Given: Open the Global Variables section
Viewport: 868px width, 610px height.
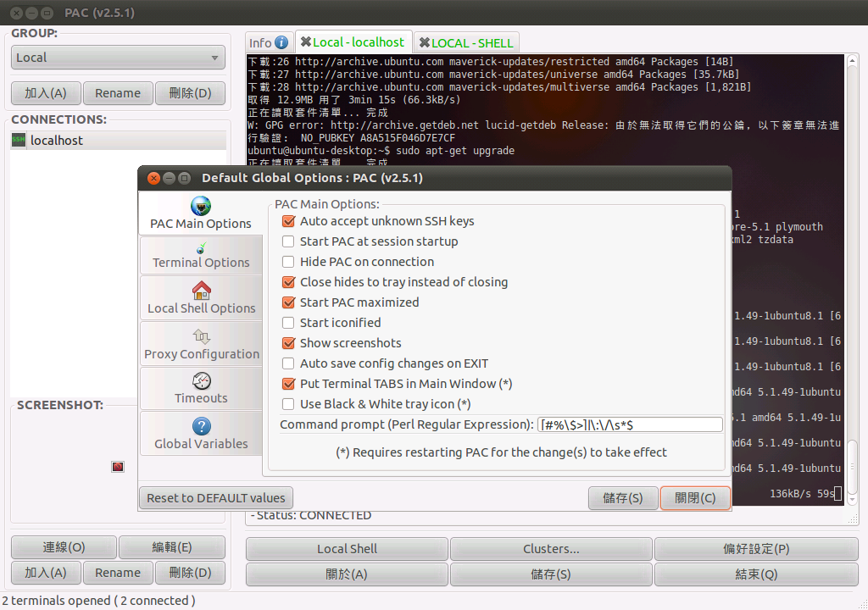Looking at the screenshot, I should pyautogui.click(x=201, y=434).
